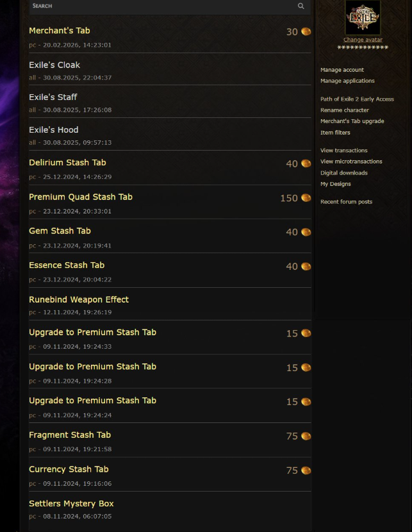412x532 pixels.
Task: Click the coin icon next to Delirium Stash Tab
Action: point(306,163)
